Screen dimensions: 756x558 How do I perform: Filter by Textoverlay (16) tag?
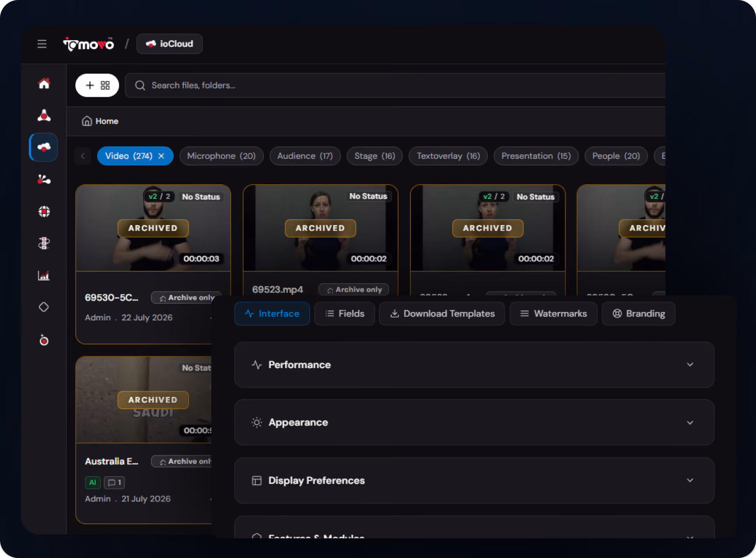[448, 156]
